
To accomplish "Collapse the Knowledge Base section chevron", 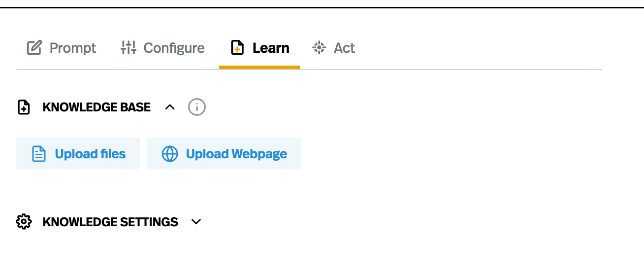I will 170,107.
